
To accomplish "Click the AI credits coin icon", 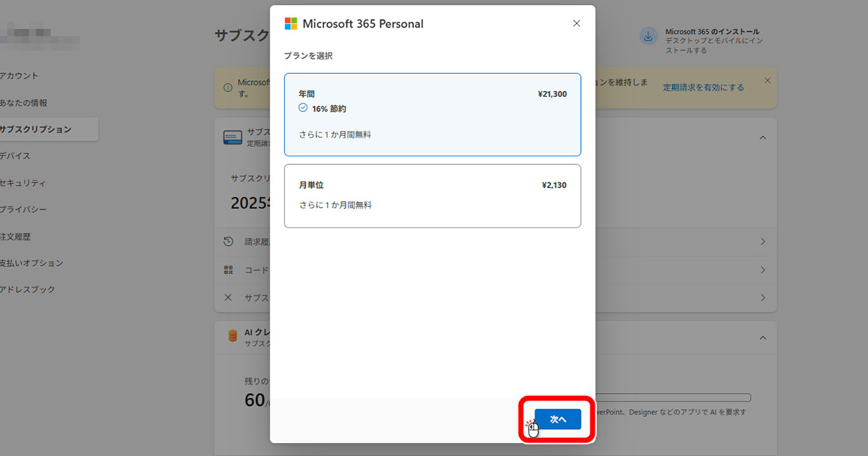I will point(233,336).
